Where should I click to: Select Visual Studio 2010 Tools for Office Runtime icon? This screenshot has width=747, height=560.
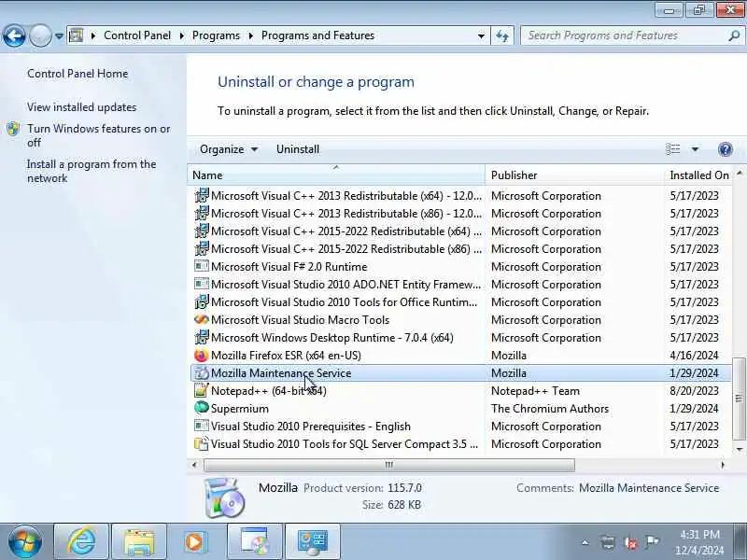[202, 301]
